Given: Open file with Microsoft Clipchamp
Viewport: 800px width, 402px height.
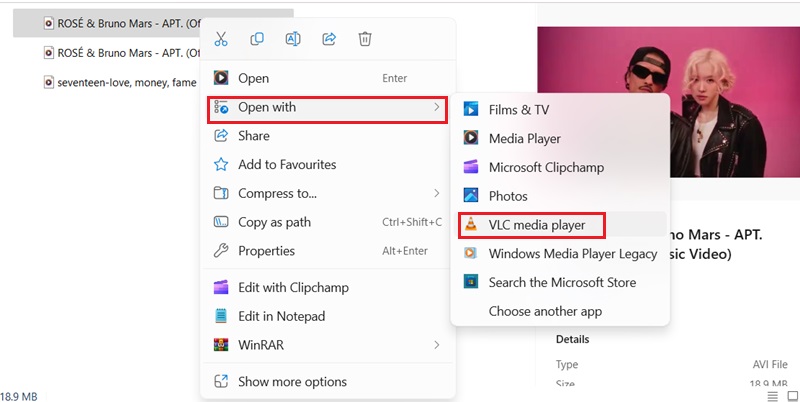Looking at the screenshot, I should 560,167.
